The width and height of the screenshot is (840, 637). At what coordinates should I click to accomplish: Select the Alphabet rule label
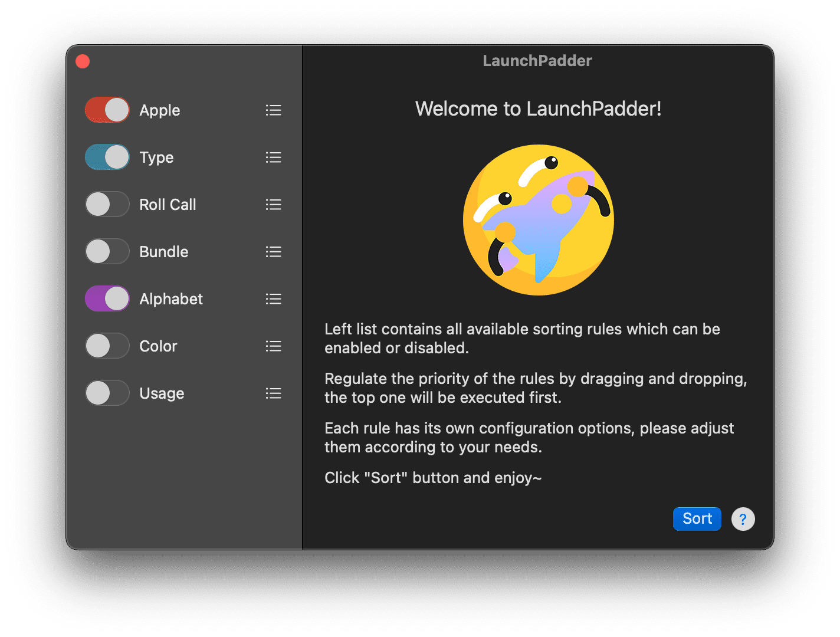click(171, 299)
